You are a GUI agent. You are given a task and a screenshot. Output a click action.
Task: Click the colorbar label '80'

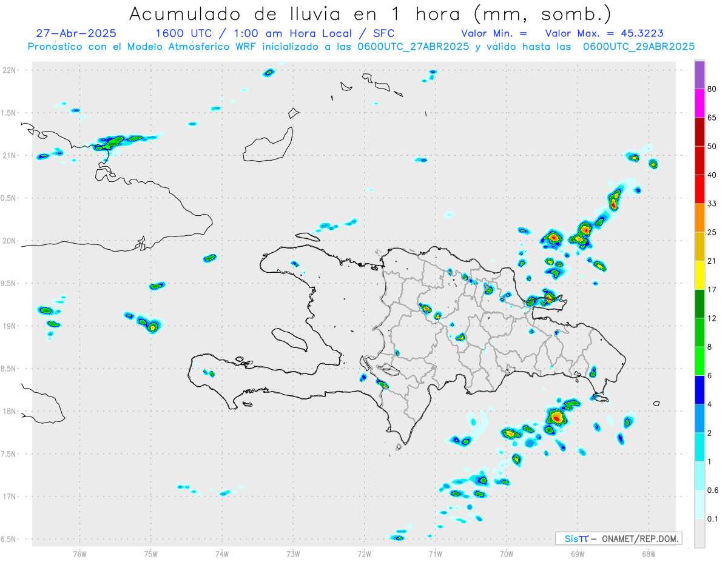pos(712,89)
